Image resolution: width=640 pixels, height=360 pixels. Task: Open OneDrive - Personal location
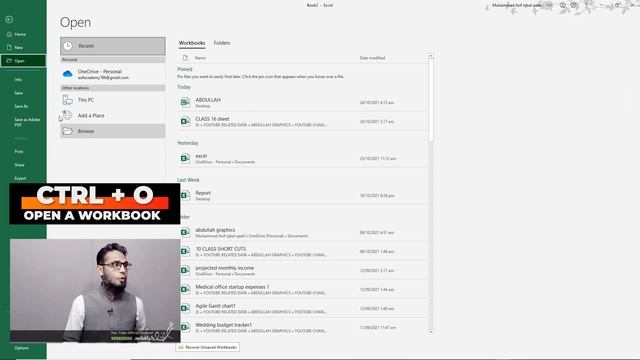(113, 74)
